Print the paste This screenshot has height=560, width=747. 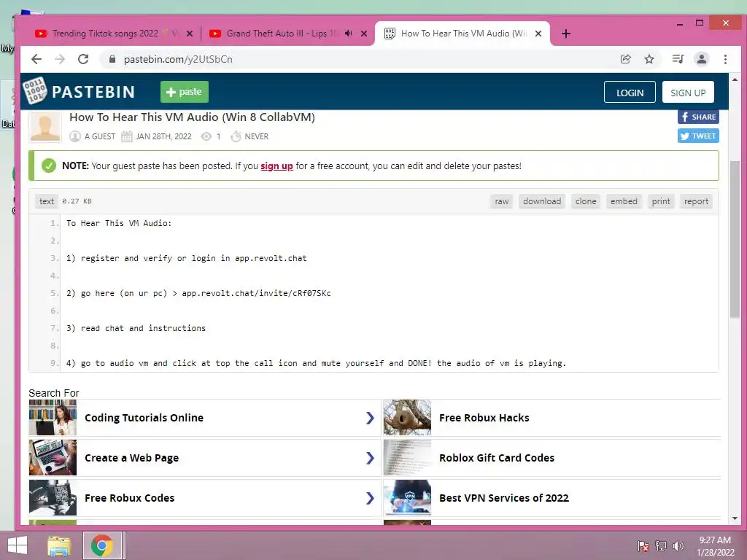point(661,201)
